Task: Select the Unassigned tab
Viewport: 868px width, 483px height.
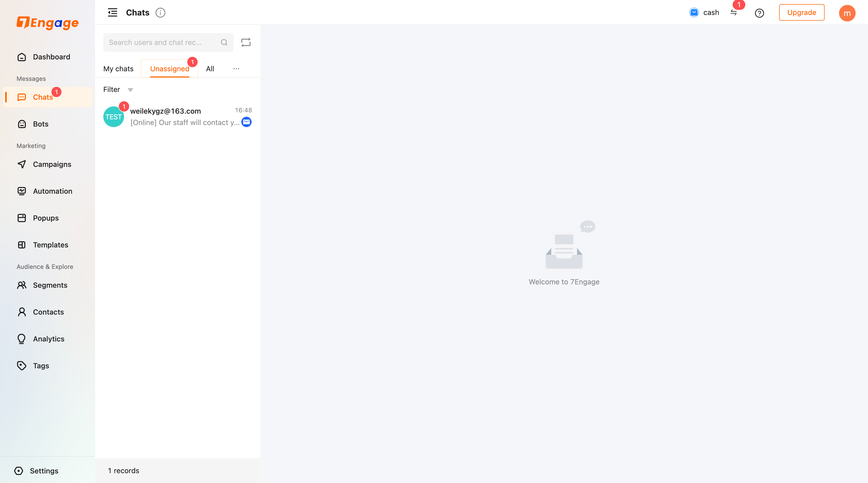Action: [x=169, y=69]
